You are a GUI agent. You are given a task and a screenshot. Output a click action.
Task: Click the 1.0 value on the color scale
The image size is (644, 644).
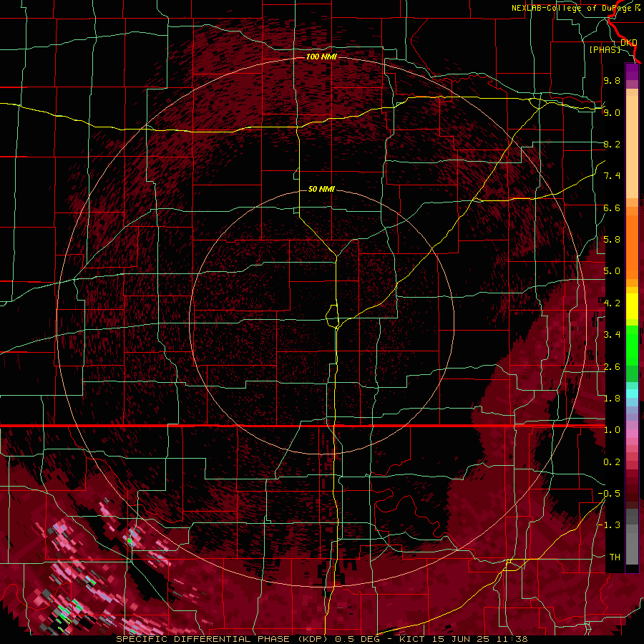(x=612, y=430)
